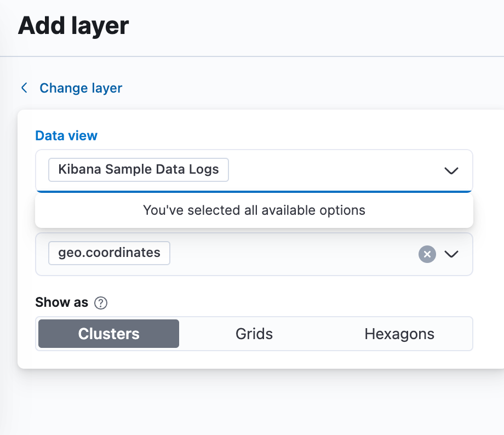The width and height of the screenshot is (504, 435).
Task: Click blank panel area below Show as buttons
Action: point(254,359)
